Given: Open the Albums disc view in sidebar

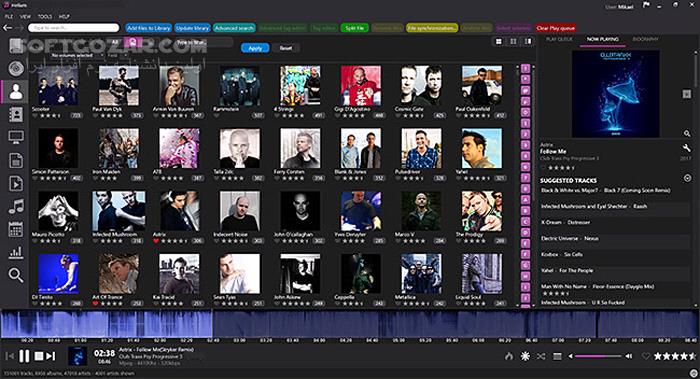Looking at the screenshot, I should click(16, 68).
